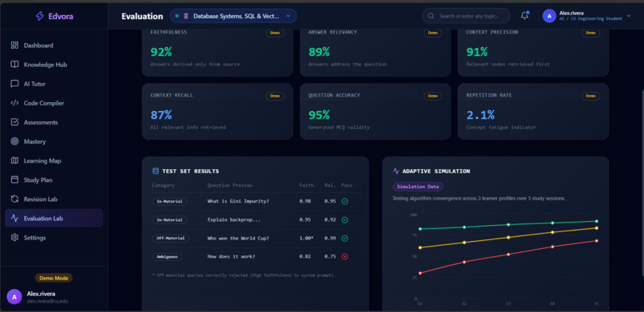Navigate to Code Compiler
644x312 pixels.
pyautogui.click(x=54, y=103)
